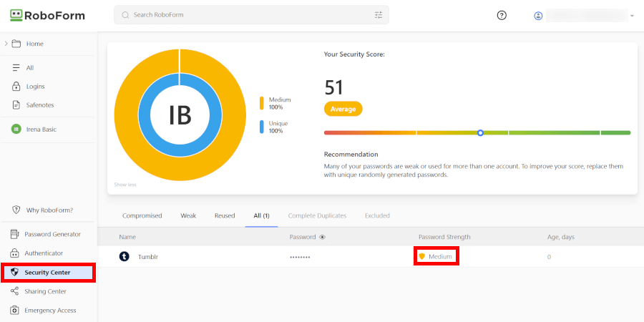Open search filter options icon
Screen dimensions: 644x322
379,15
